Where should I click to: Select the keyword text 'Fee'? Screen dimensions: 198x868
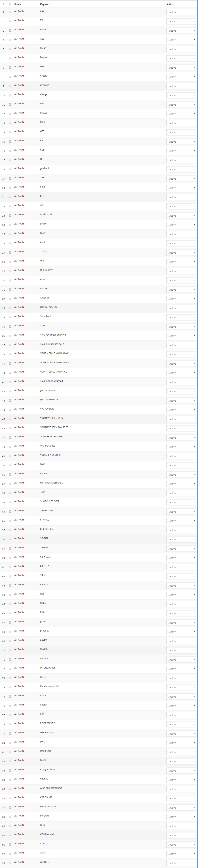[42, 103]
